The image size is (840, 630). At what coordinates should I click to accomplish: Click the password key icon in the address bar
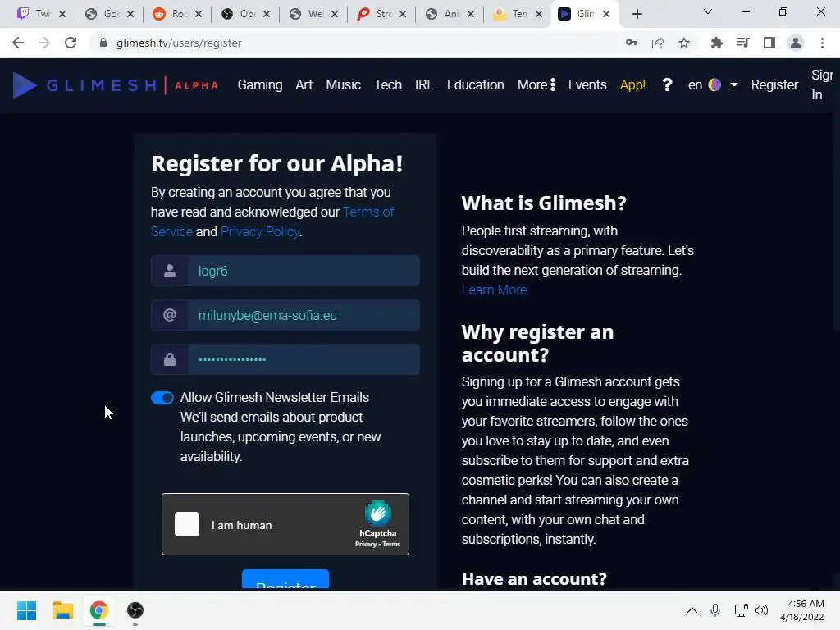(632, 43)
